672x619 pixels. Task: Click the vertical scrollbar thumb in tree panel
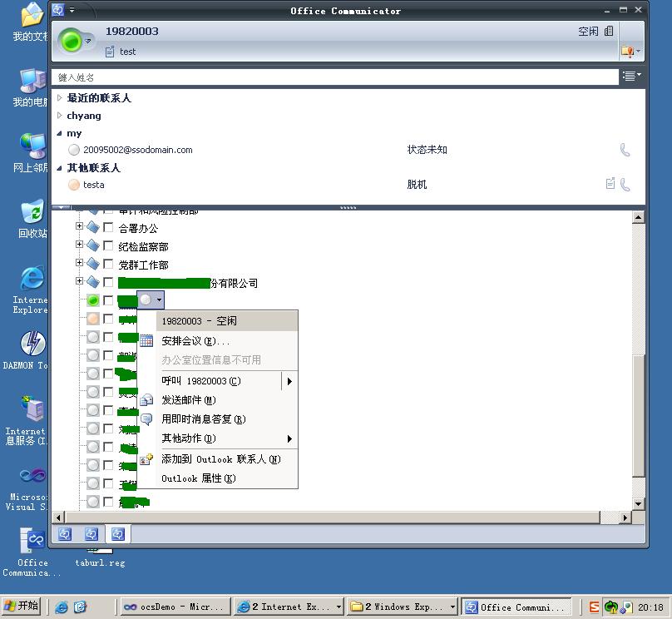(x=638, y=416)
